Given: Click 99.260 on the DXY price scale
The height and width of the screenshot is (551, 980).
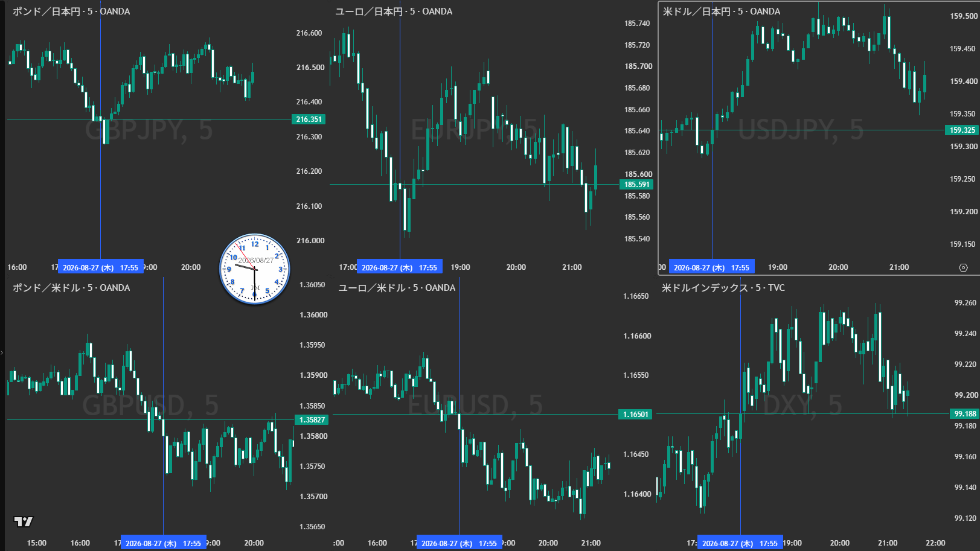Looking at the screenshot, I should tap(965, 303).
